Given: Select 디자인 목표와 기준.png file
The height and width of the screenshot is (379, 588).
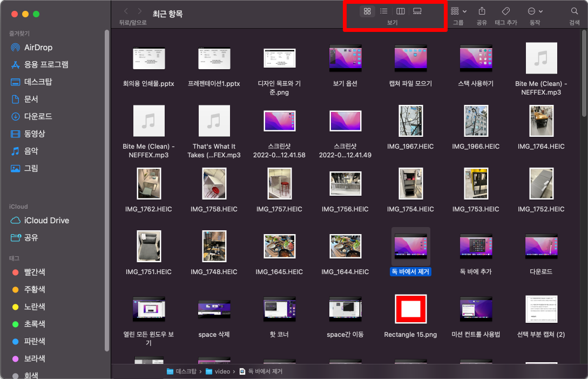Looking at the screenshot, I should point(279,58).
